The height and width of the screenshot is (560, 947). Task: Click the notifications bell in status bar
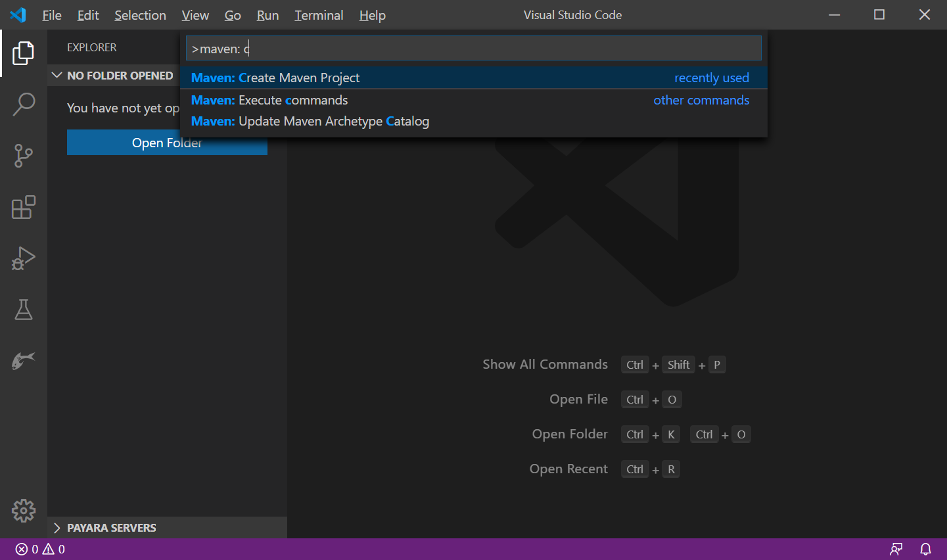[x=925, y=549]
